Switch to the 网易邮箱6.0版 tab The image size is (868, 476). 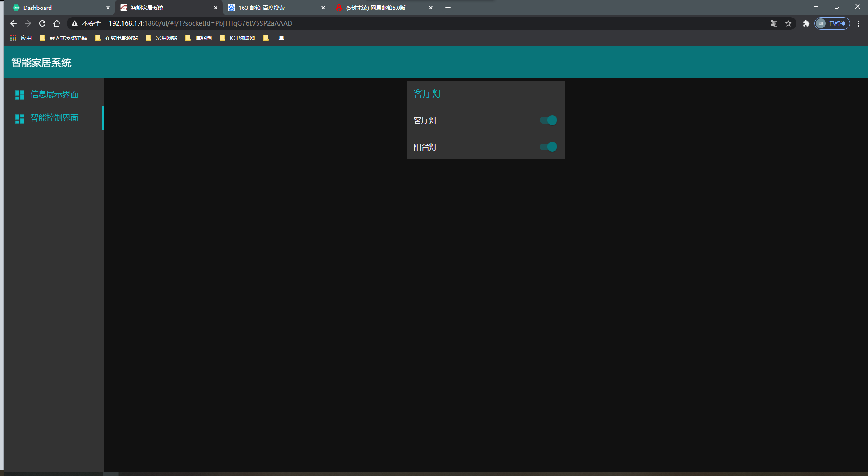coord(384,8)
